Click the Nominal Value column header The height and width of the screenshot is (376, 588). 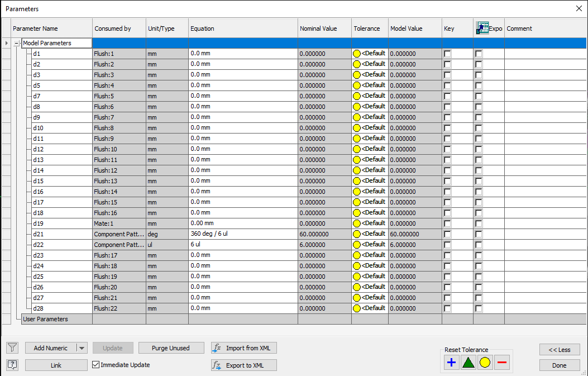(x=318, y=28)
